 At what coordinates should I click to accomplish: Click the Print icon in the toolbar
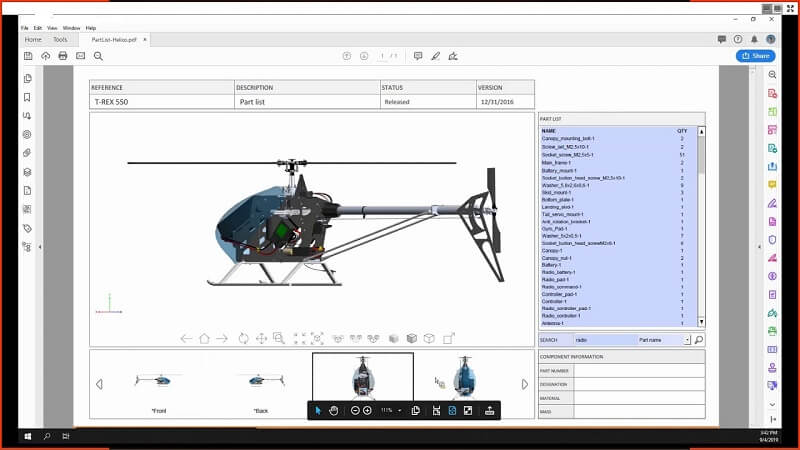coord(63,56)
